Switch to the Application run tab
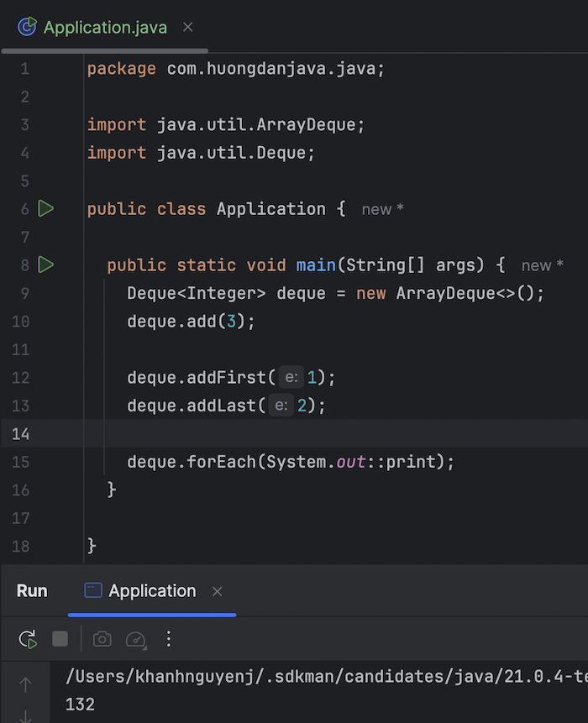 point(151,591)
